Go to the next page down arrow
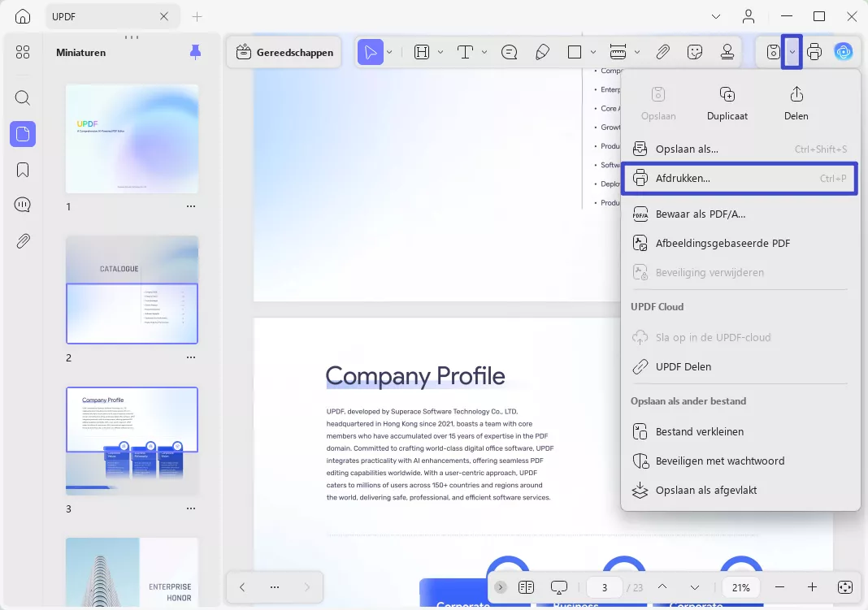This screenshot has height=610, width=868. click(x=694, y=587)
